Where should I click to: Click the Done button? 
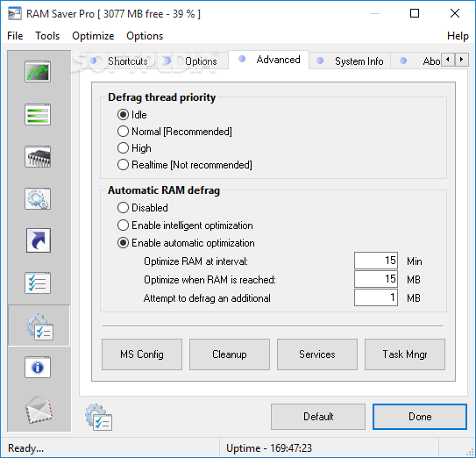[420, 417]
